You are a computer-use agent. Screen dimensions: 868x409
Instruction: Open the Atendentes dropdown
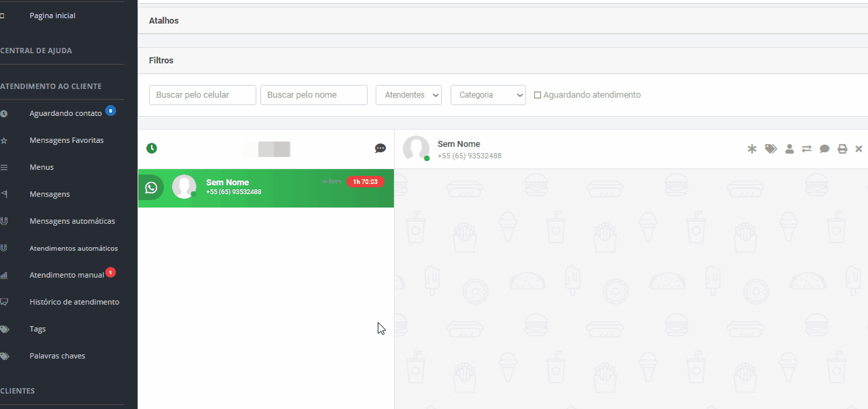click(x=409, y=95)
